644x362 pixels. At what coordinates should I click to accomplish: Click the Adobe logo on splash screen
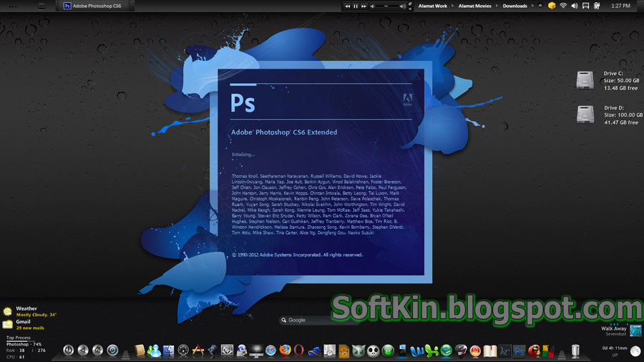[x=407, y=99]
